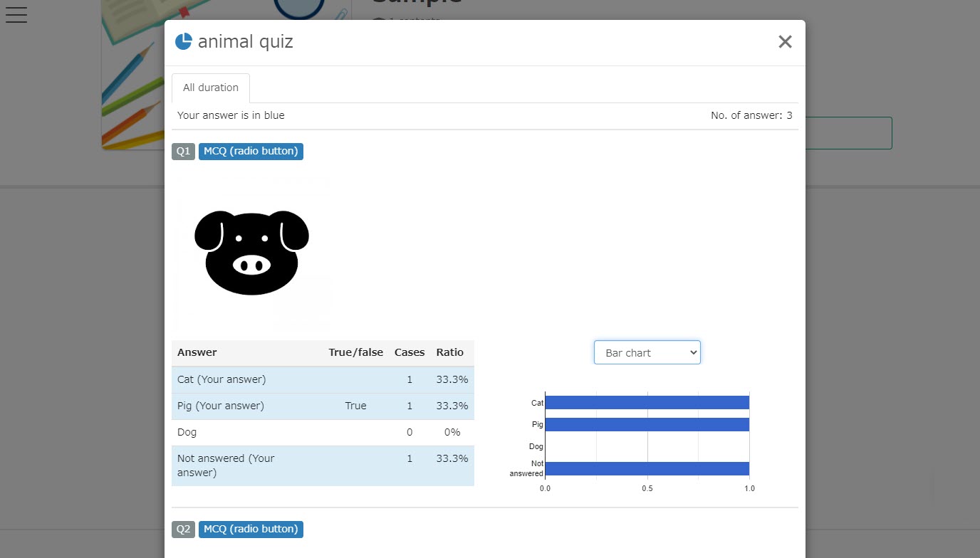This screenshot has width=980, height=558.
Task: Click the Cat bar in the chart
Action: pos(646,403)
